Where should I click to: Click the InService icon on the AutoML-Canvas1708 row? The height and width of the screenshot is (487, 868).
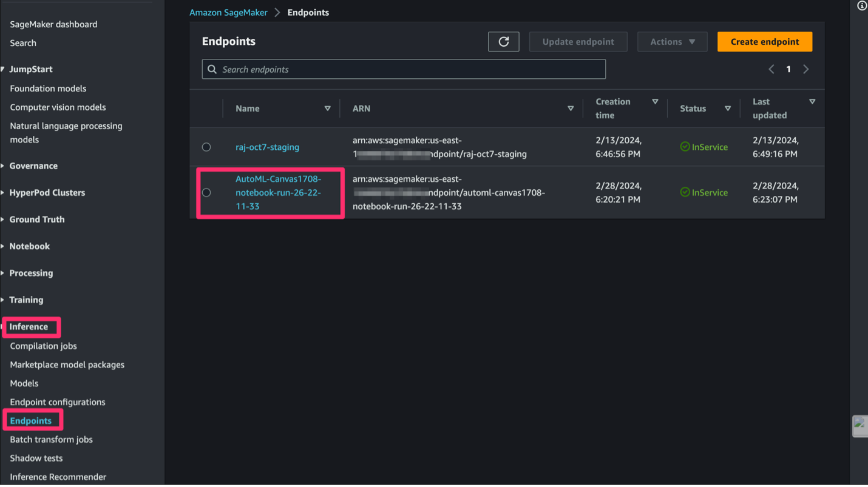[685, 192]
